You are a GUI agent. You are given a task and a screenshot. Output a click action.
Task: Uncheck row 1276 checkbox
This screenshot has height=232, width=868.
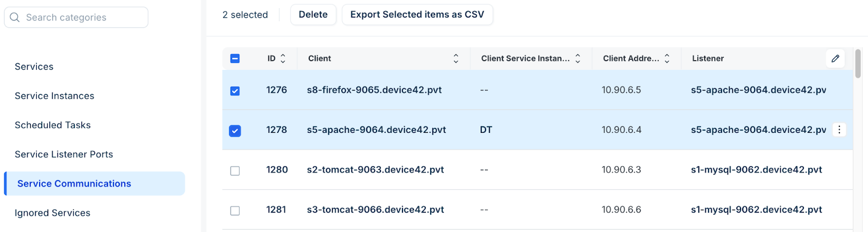235,91
